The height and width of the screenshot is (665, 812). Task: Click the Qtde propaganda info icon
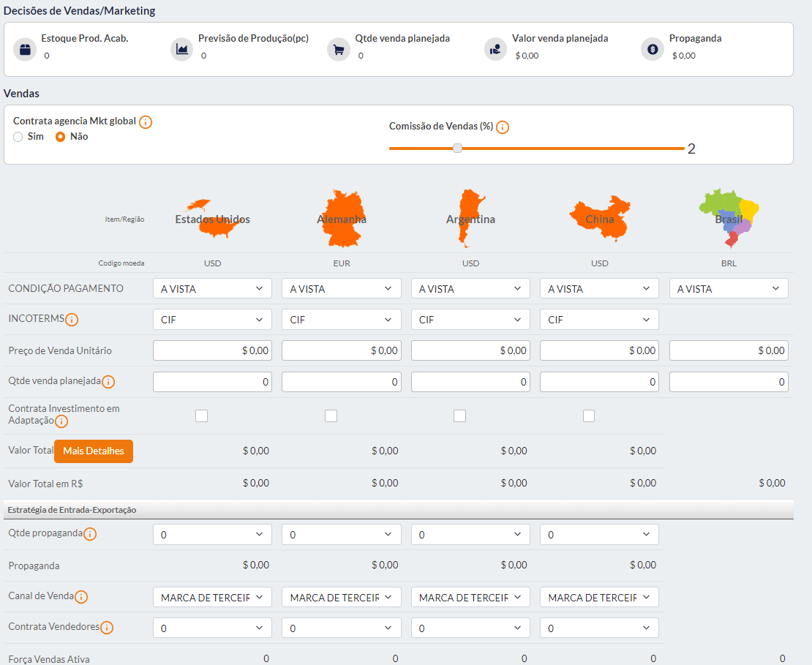point(90,534)
